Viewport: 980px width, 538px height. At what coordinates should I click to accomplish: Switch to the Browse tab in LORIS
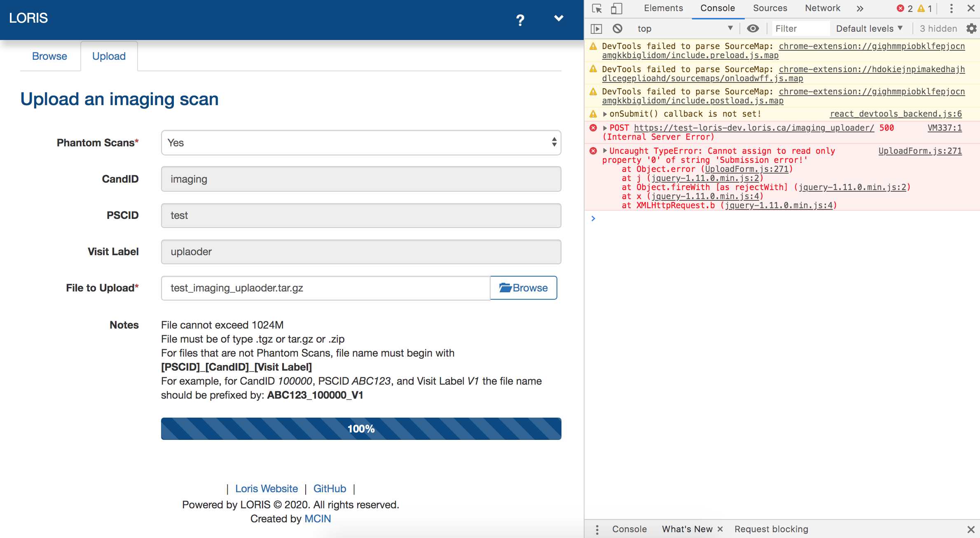pyautogui.click(x=49, y=56)
